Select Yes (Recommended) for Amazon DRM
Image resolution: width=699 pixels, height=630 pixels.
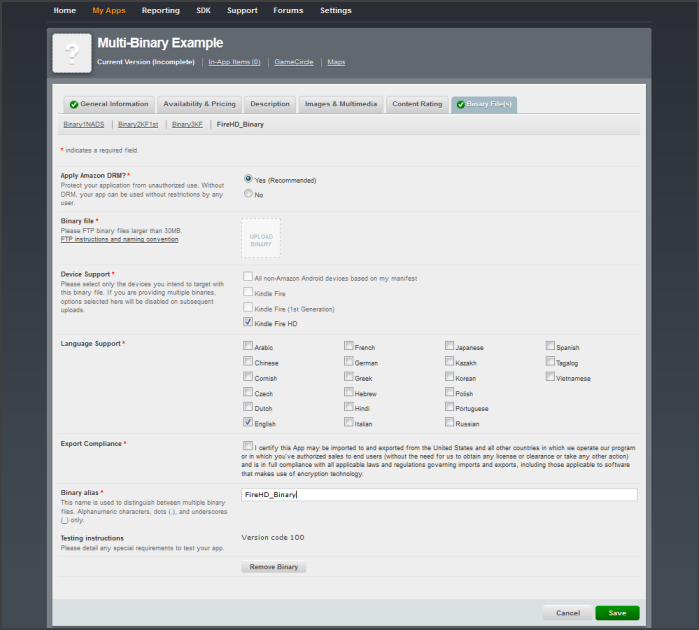tap(249, 179)
